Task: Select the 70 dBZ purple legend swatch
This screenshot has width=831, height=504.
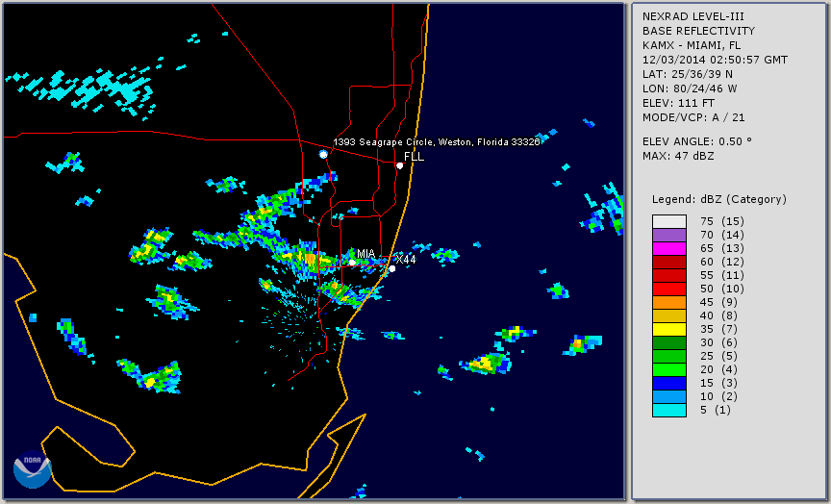Action: [x=669, y=235]
